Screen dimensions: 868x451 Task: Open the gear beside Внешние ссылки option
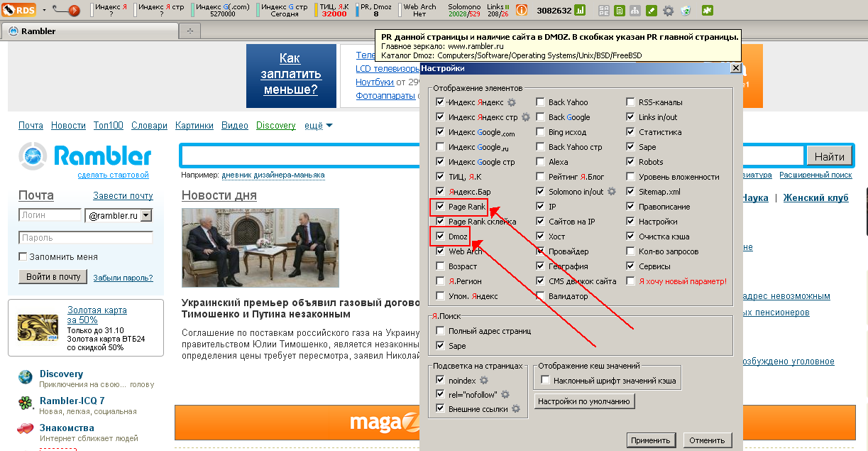click(x=516, y=408)
